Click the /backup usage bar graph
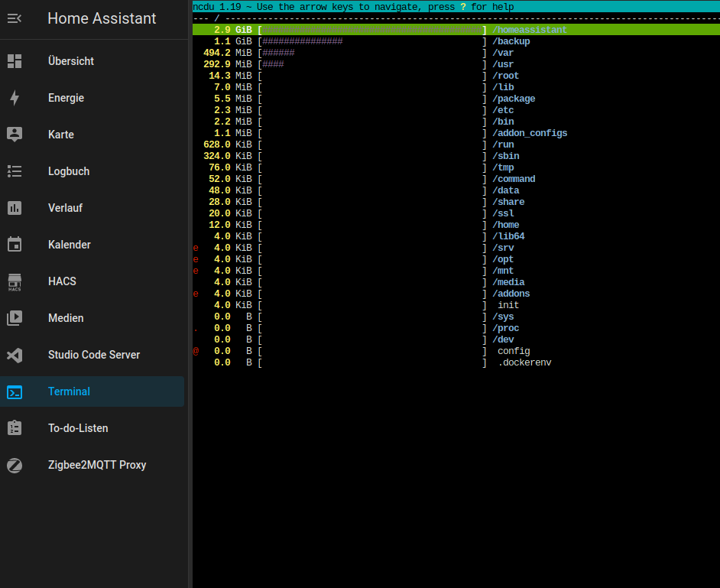 (372, 41)
